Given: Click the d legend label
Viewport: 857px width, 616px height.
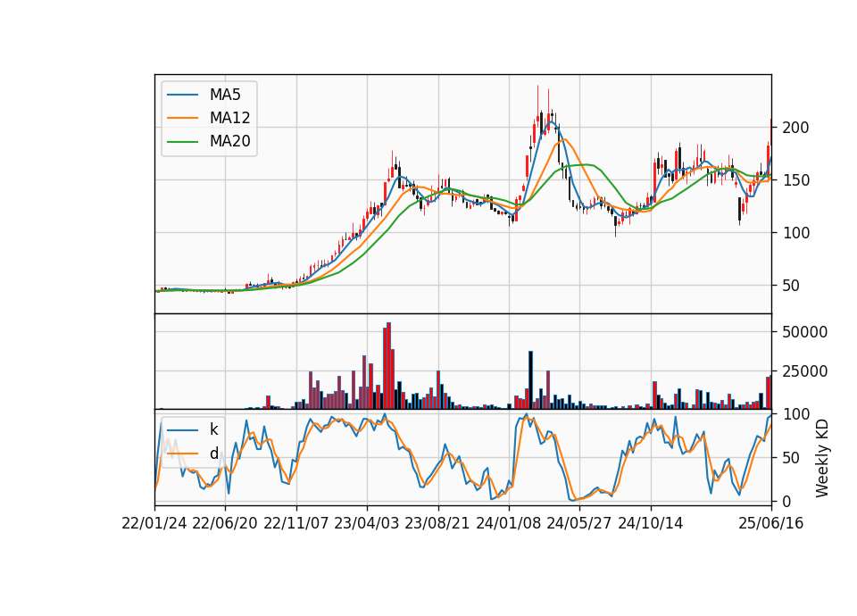Looking at the screenshot, I should point(213,454).
